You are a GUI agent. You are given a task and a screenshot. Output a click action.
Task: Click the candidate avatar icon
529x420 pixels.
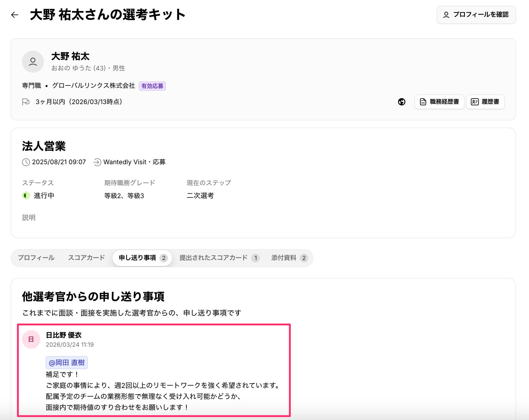33,62
